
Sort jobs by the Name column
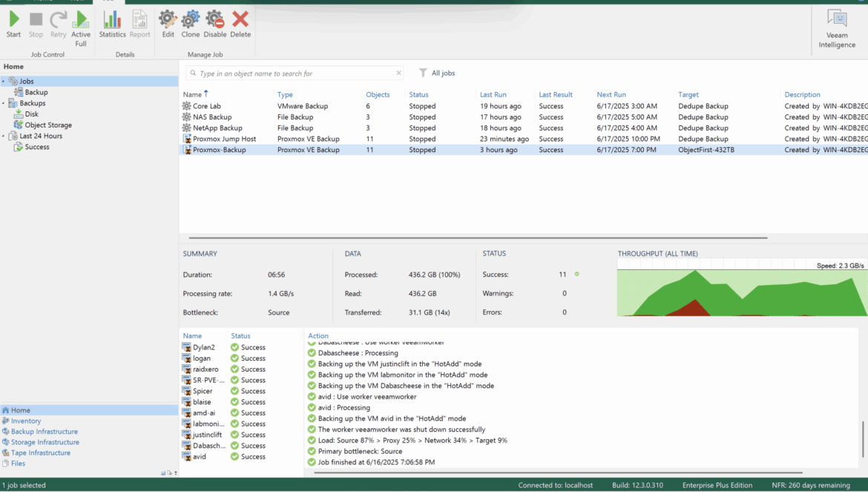pyautogui.click(x=192, y=95)
